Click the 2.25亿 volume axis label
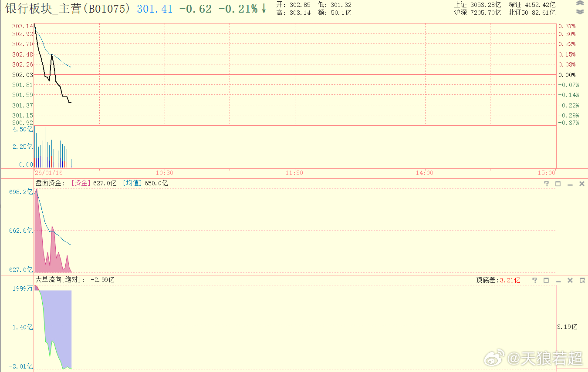This screenshot has width=588, height=372. pos(23,147)
